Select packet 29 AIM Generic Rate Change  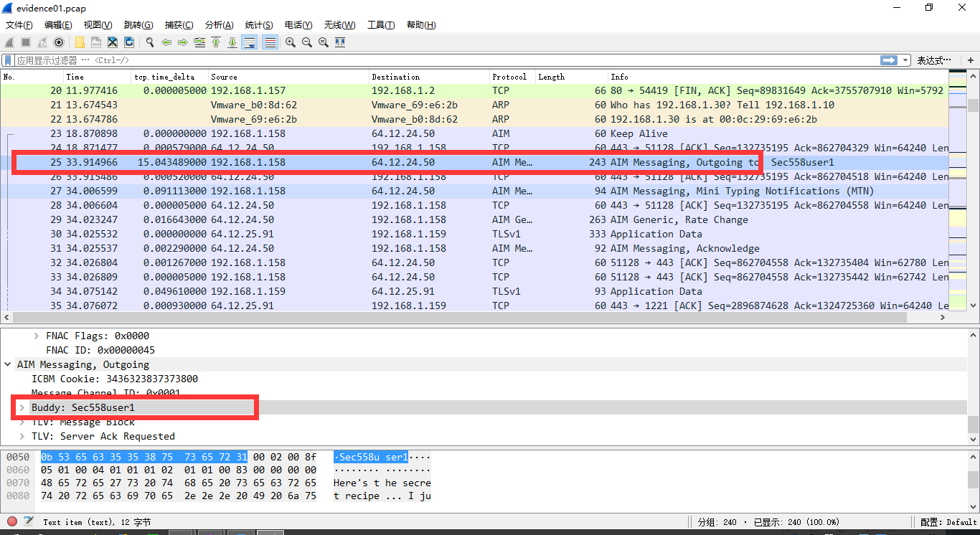click(474, 219)
